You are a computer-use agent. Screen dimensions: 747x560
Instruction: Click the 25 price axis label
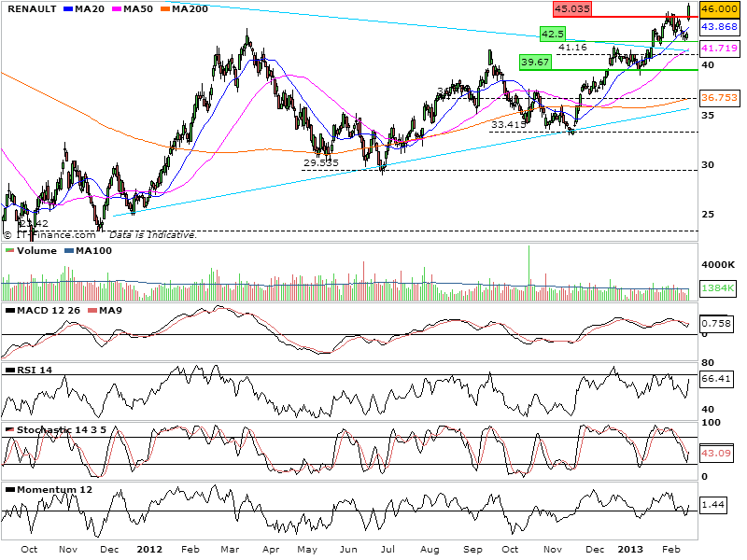coord(708,215)
